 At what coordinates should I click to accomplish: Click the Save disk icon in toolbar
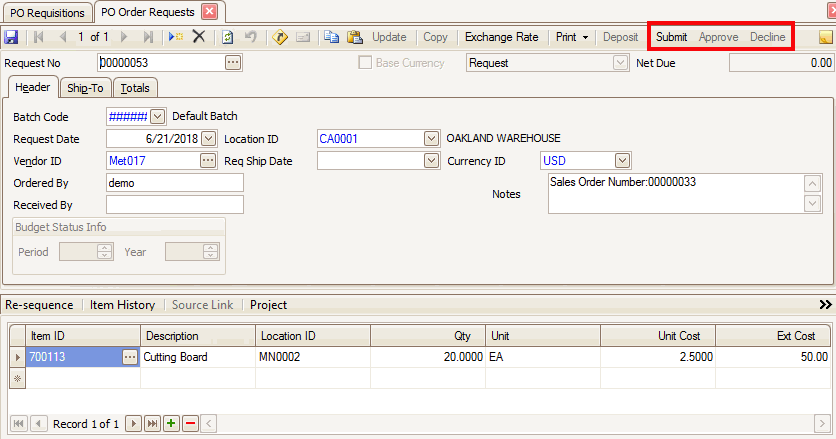(x=11, y=37)
